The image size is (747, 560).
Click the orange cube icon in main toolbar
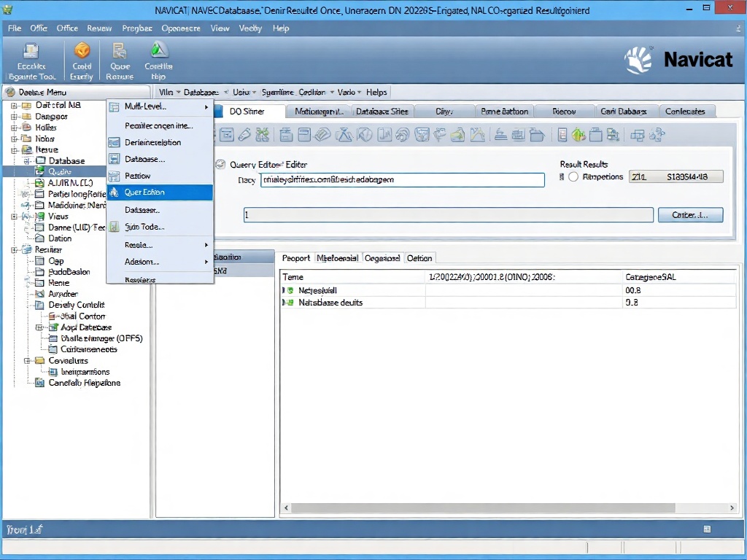[82, 50]
